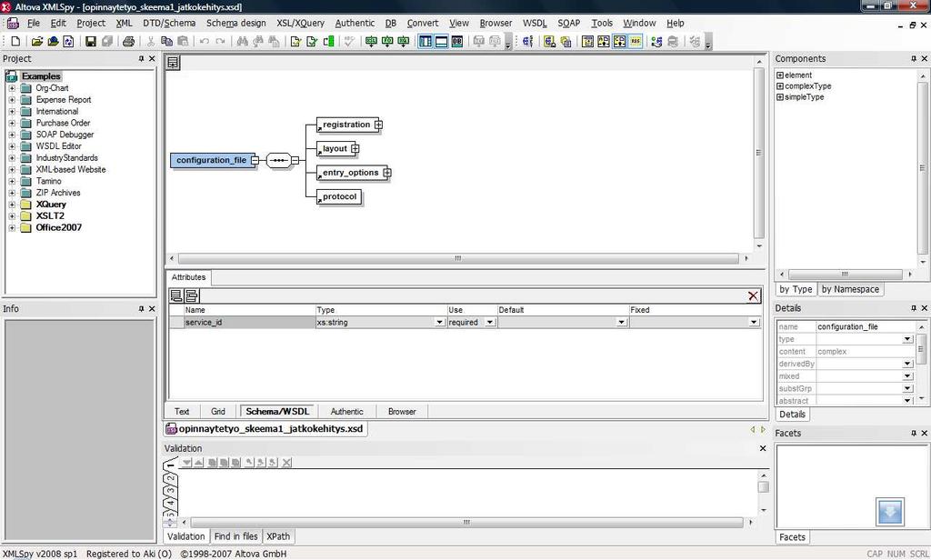Image resolution: width=931 pixels, height=560 pixels.
Task: Click the Save All icon
Action: click(107, 42)
